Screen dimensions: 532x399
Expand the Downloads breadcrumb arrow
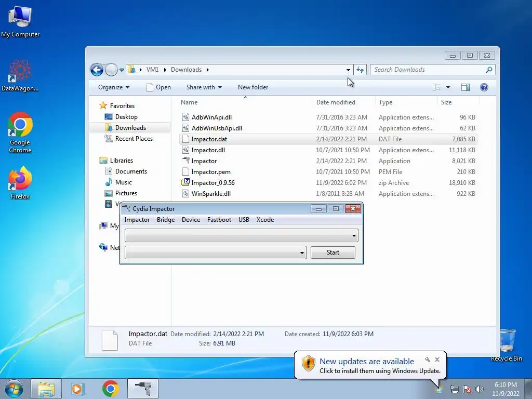207,70
